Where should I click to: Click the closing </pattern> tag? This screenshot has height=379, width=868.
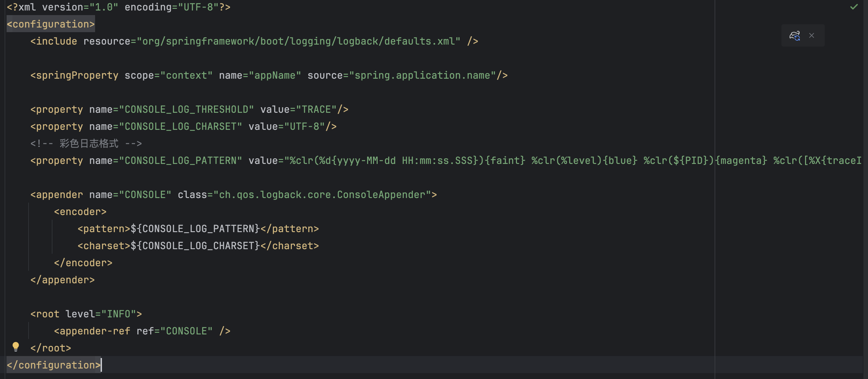click(x=289, y=229)
